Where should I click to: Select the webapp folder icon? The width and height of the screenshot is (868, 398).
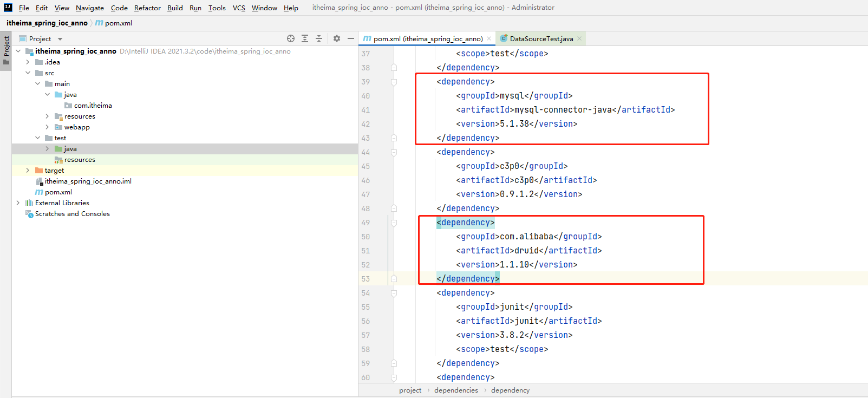click(x=58, y=127)
